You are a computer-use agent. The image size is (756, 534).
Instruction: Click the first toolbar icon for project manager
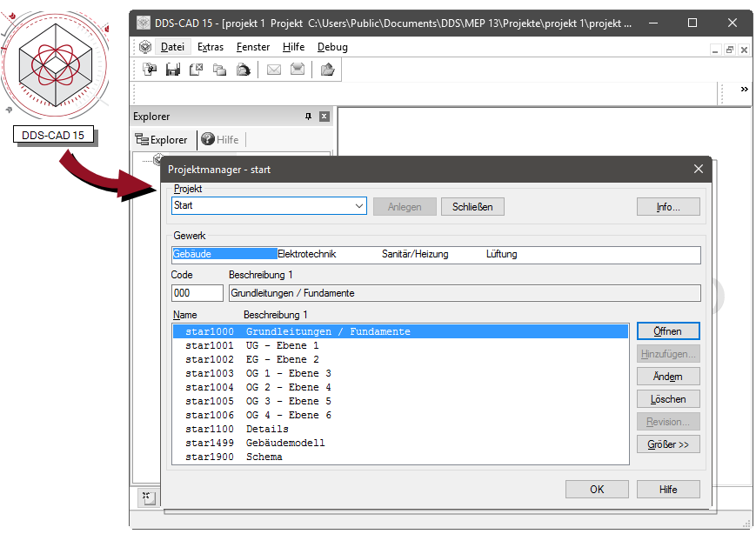point(150,70)
